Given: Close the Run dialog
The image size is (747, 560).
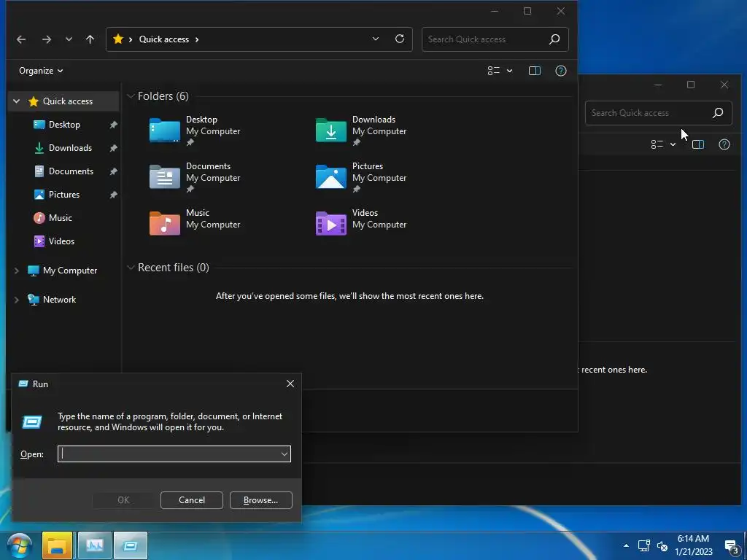Looking at the screenshot, I should [290, 384].
